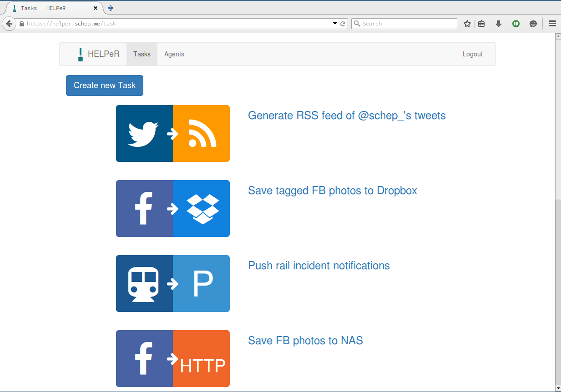Image resolution: width=561 pixels, height=392 pixels.
Task: Click the Create new Task button
Action: coord(105,85)
